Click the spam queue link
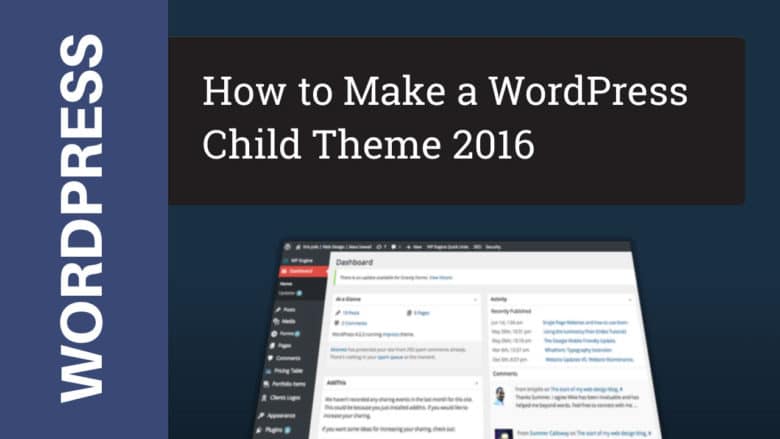The height and width of the screenshot is (439, 780). pos(390,357)
